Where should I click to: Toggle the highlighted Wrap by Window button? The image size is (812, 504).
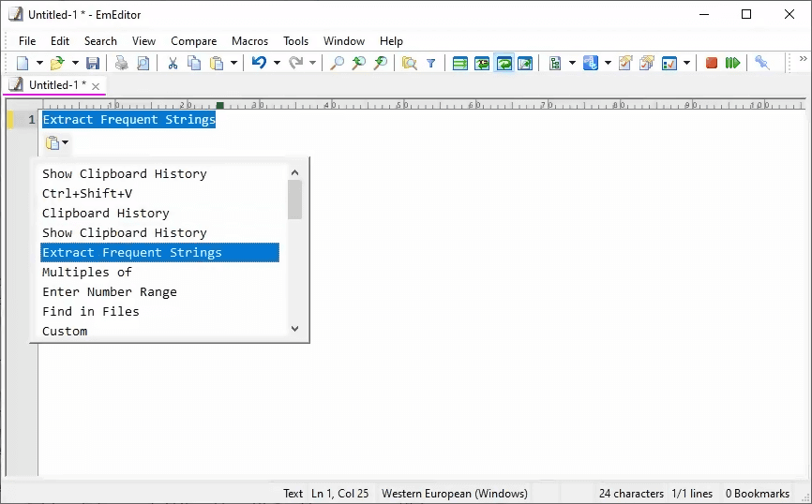click(504, 63)
